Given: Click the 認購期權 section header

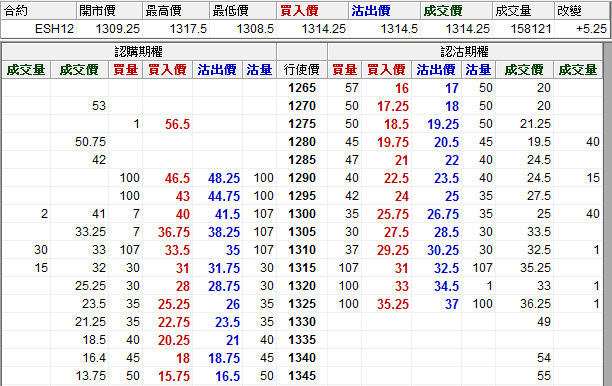Looking at the screenshot, I should click(139, 52).
